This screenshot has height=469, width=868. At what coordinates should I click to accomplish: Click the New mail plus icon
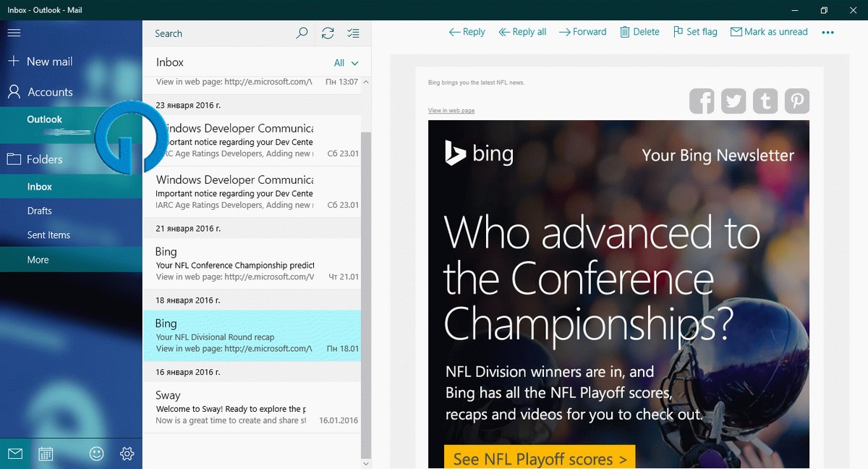pos(13,62)
